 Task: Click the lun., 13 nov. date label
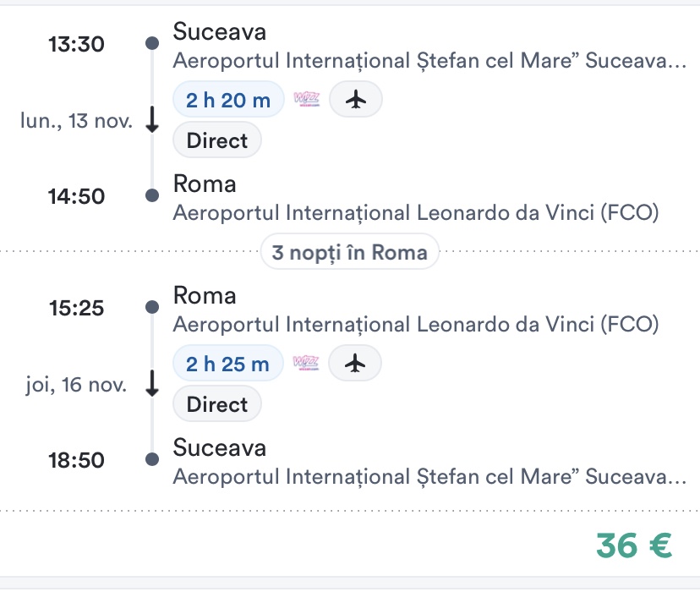pos(76,121)
